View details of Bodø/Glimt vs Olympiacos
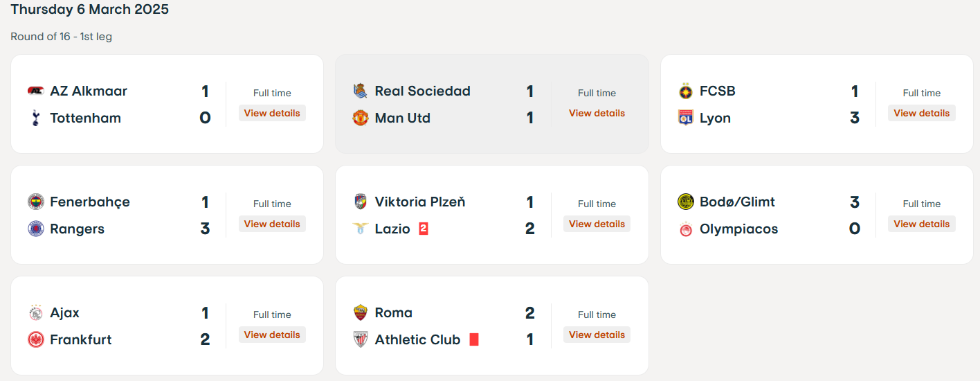 [922, 224]
